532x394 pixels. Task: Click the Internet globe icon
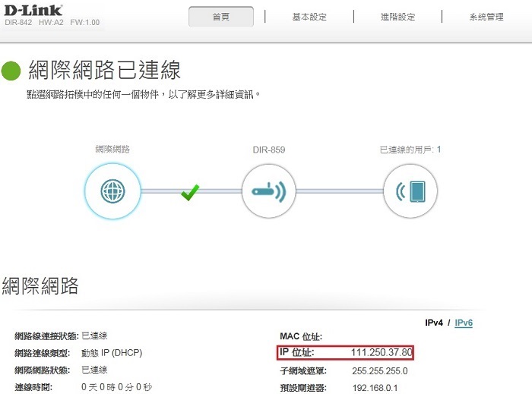[x=111, y=190]
